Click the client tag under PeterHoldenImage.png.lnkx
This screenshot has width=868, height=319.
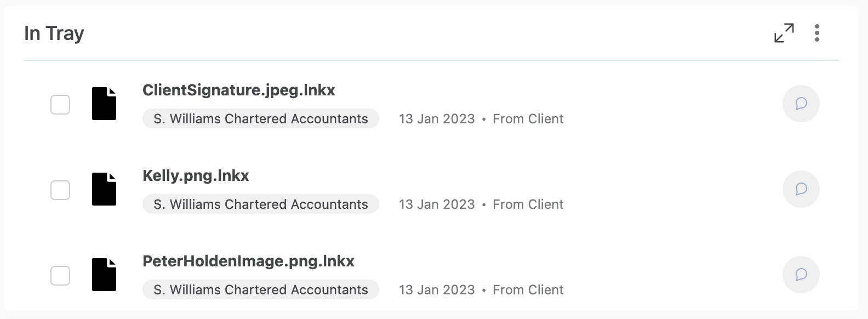tap(260, 290)
